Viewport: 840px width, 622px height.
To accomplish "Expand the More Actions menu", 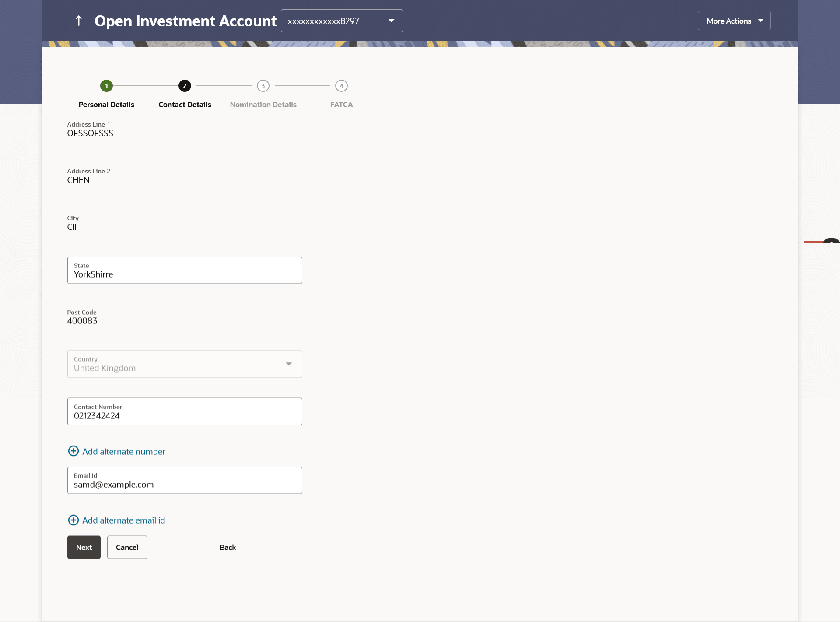I will click(x=734, y=21).
